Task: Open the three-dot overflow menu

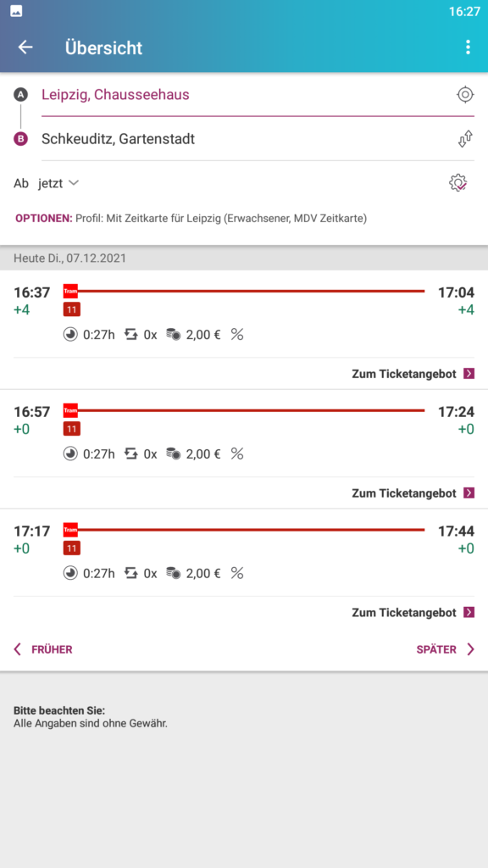Action: (468, 47)
